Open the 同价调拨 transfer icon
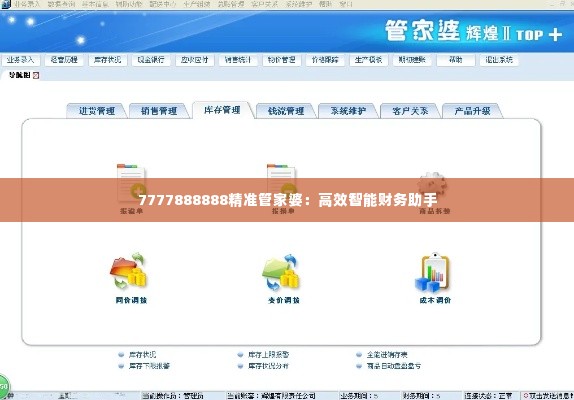The height and width of the screenshot is (400, 574). [129, 271]
